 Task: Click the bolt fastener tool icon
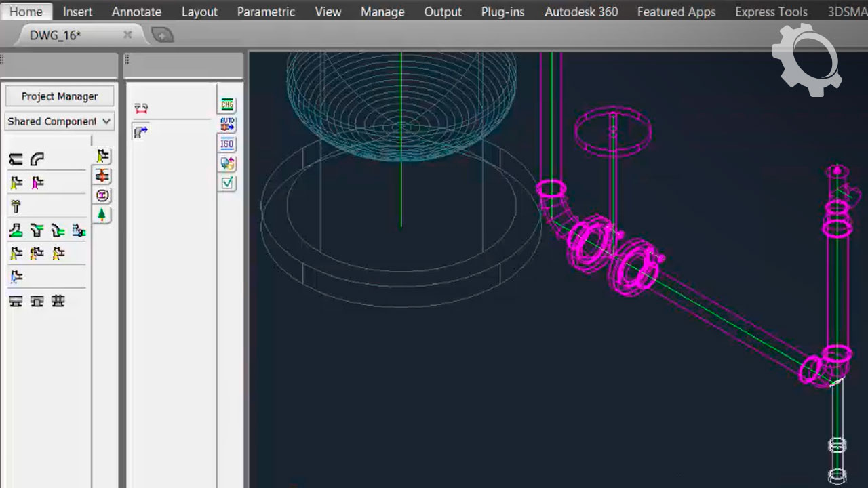click(x=16, y=207)
